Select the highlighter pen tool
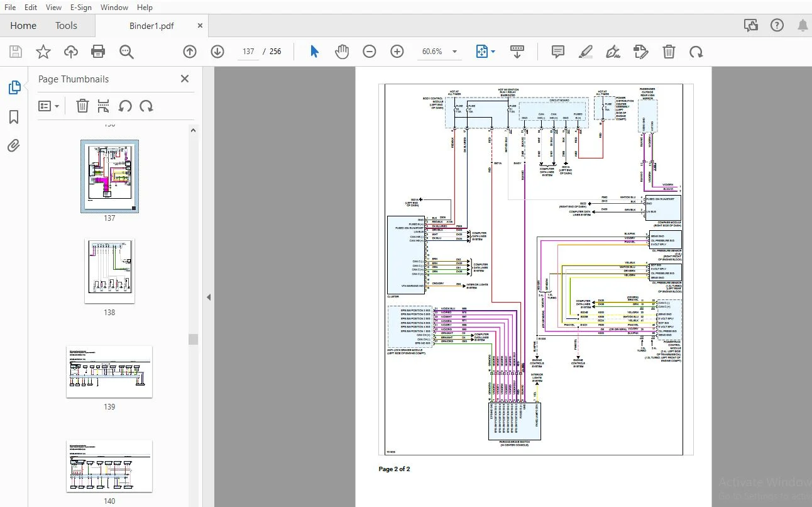This screenshot has width=812, height=507. (586, 52)
